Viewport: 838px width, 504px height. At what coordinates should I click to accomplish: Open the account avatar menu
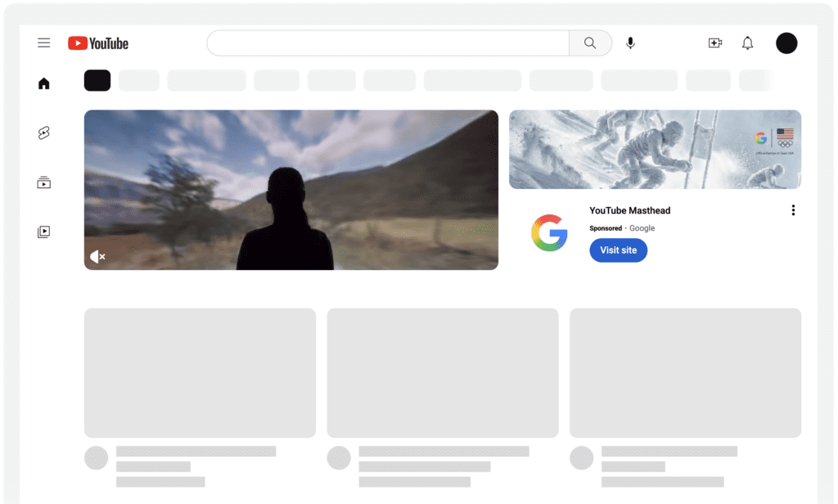click(786, 43)
